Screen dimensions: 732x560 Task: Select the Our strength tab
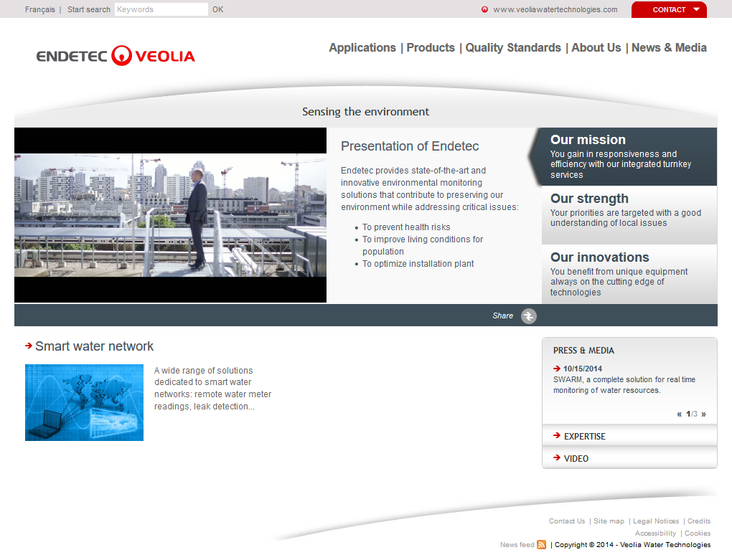629,215
